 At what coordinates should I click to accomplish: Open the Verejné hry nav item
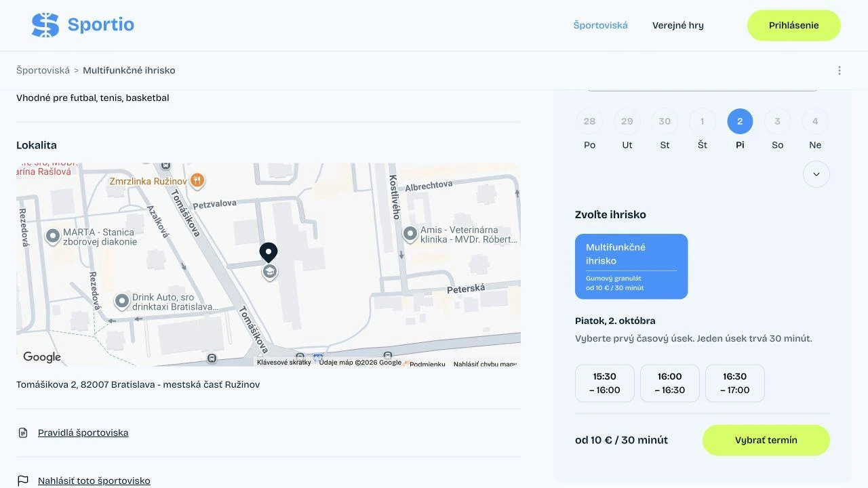click(x=678, y=26)
